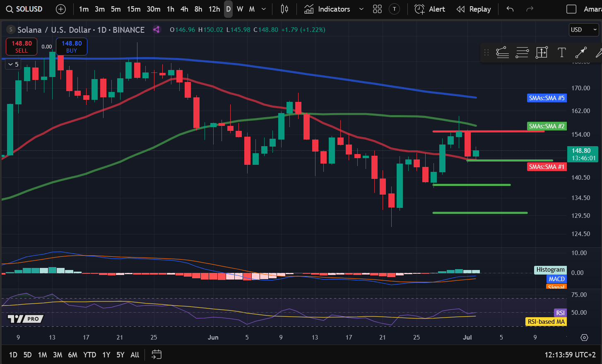Select the green support line near 129.50
602x364 pixels.
pyautogui.click(x=480, y=213)
